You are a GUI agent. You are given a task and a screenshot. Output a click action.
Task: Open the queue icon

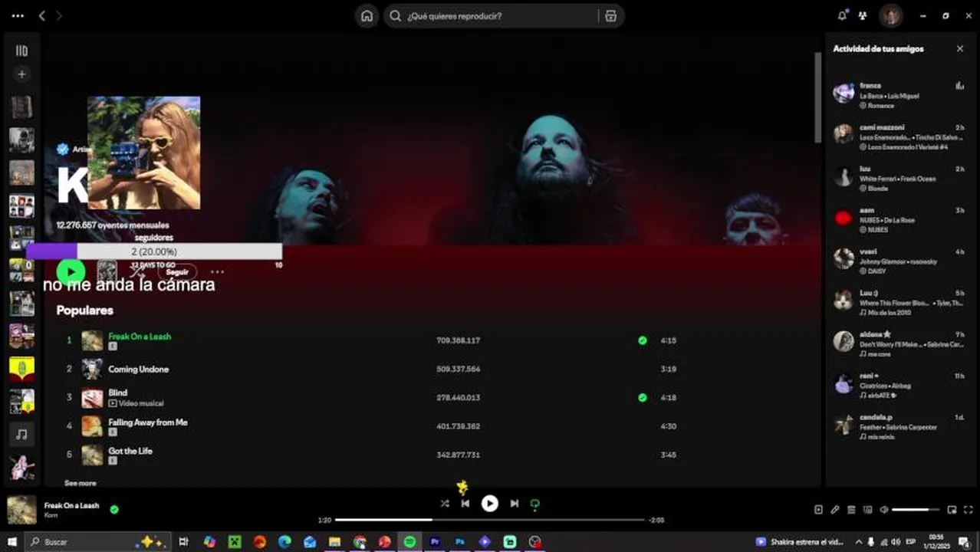851,510
